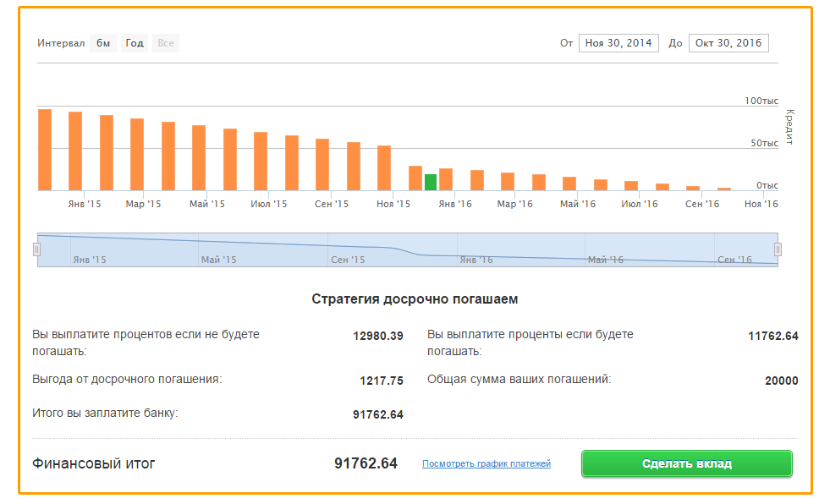Screen dimensions: 819x504
Task: Open the Посмотреть график платежей link
Action: click(486, 464)
